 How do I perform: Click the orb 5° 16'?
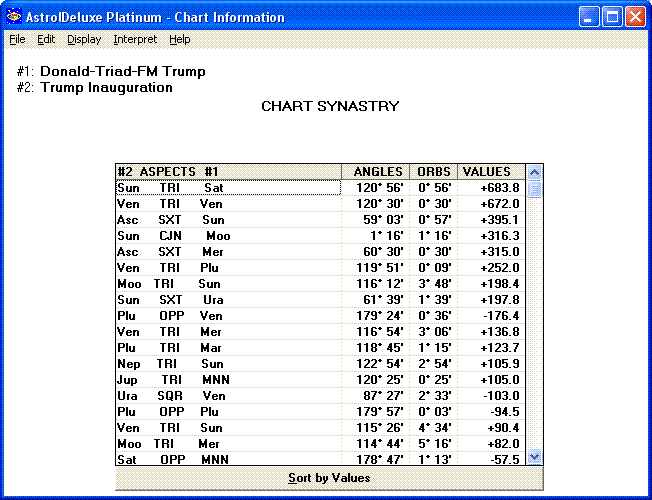[x=435, y=444]
